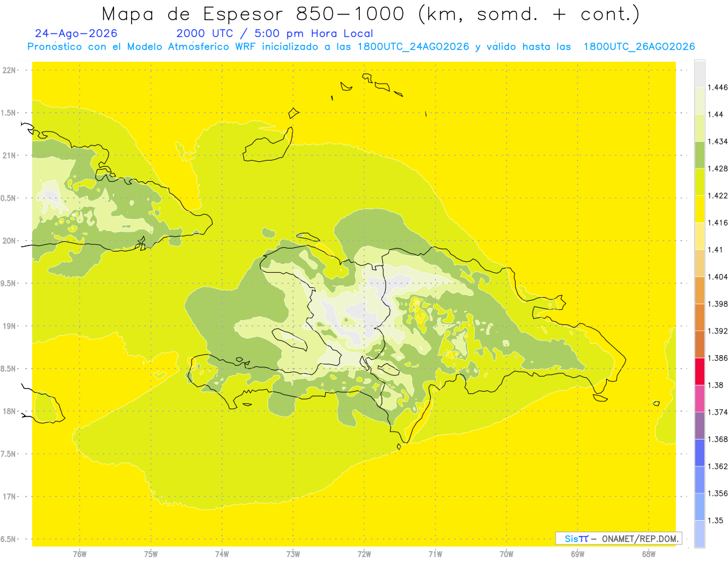Click the '73W' longitude label
The height and width of the screenshot is (562, 728).
293,554
